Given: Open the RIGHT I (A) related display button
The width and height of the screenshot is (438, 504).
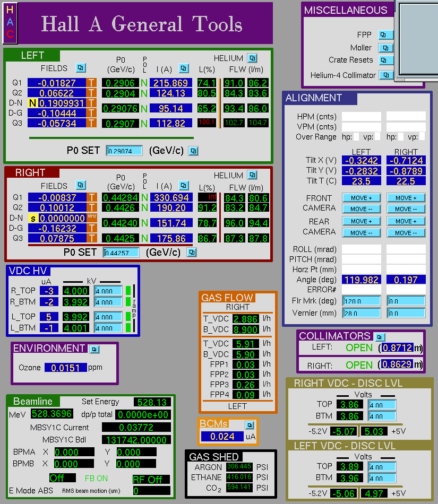Looking at the screenshot, I should [x=184, y=186].
